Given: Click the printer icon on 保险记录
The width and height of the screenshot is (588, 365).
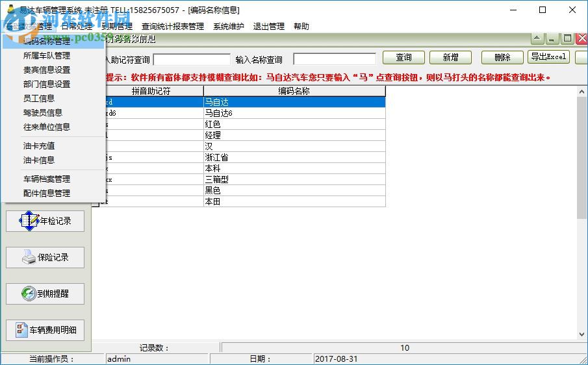Looking at the screenshot, I should (29, 257).
